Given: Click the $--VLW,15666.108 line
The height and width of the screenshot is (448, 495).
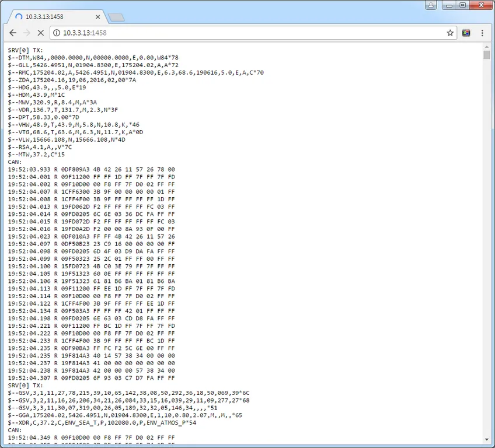Looking at the screenshot, I should point(67,140).
